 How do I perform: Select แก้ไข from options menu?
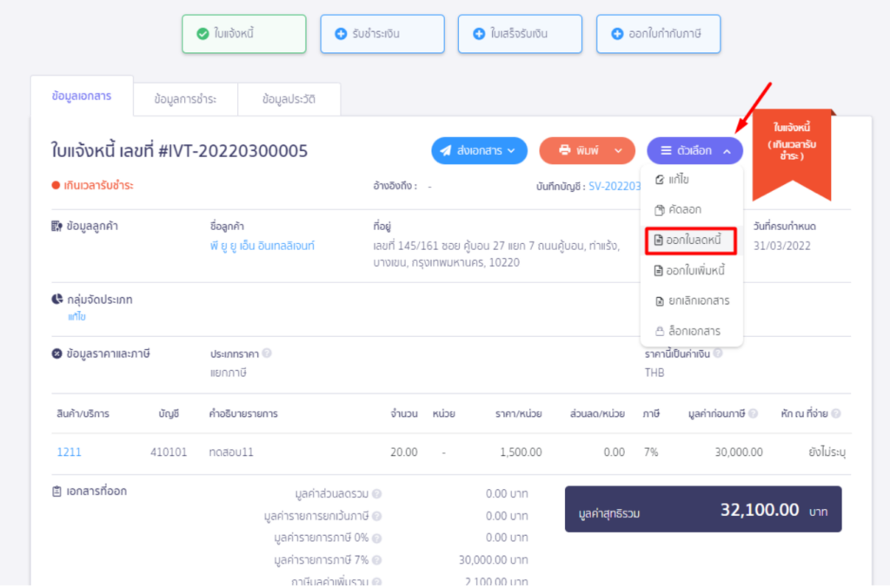pyautogui.click(x=691, y=180)
